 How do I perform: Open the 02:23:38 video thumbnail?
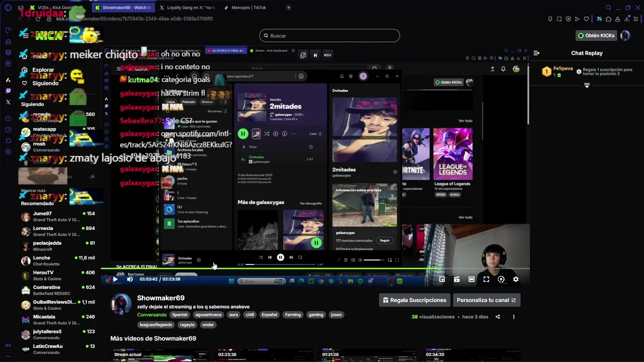[x=264, y=355]
